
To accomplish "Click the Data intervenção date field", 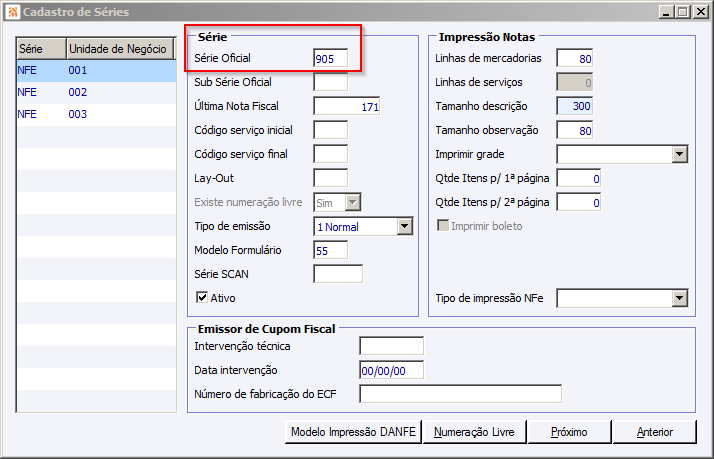I will pyautogui.click(x=391, y=370).
